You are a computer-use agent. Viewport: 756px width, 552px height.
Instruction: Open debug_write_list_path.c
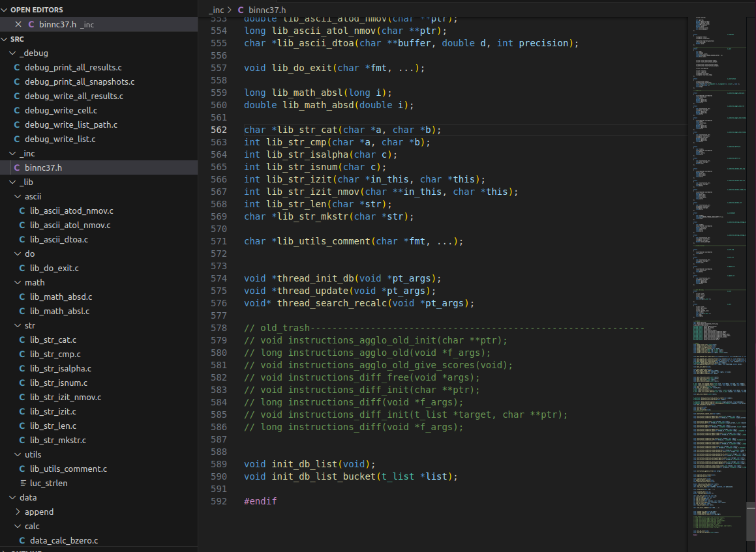click(x=71, y=124)
